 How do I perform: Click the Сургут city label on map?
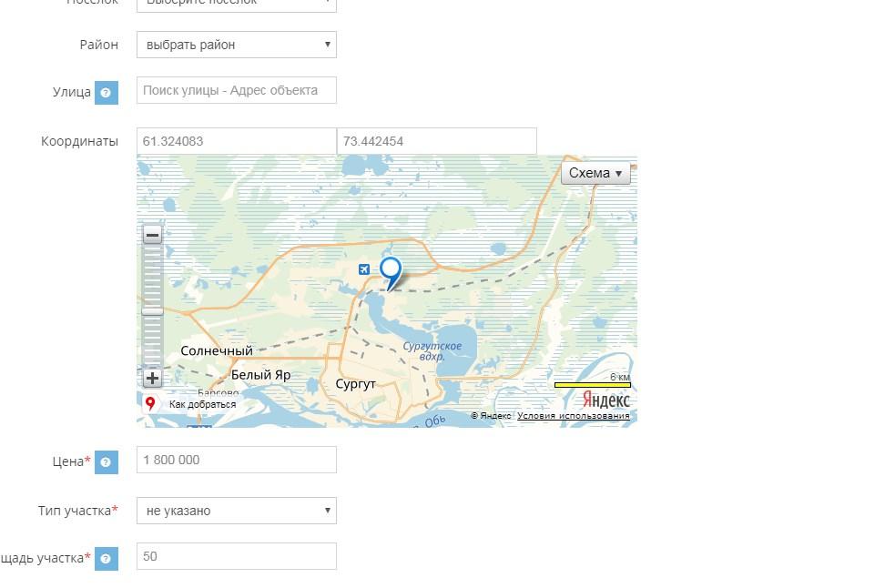[x=356, y=384]
